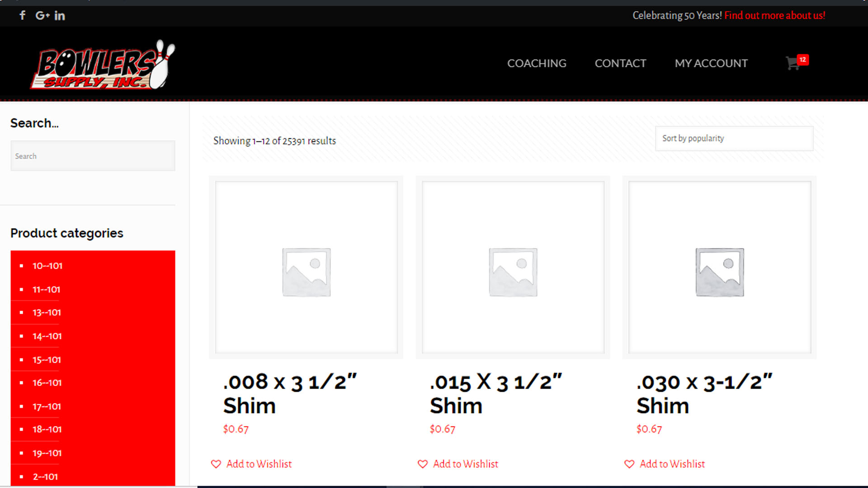868x488 pixels.
Task: Open the Contact menu item
Action: click(620, 63)
